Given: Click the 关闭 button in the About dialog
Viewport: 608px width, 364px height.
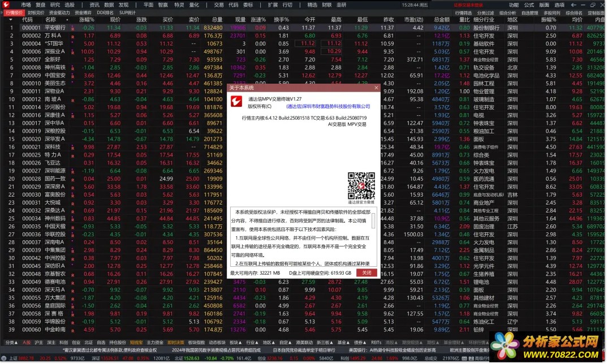Looking at the screenshot, I should coord(366,273).
